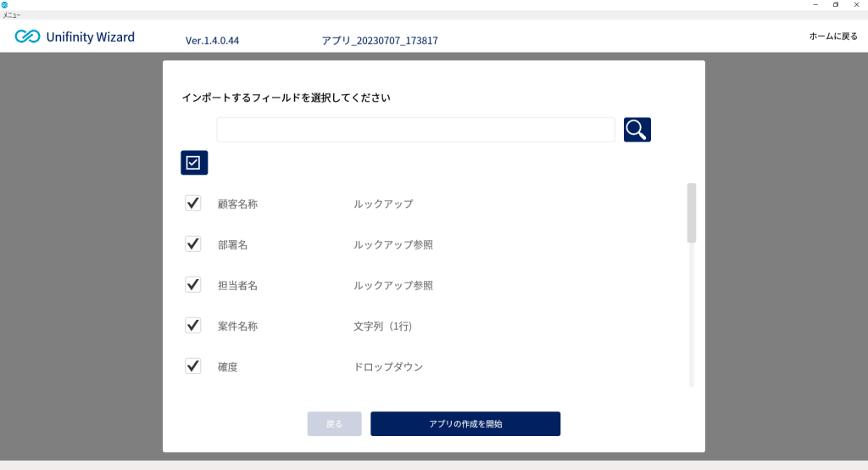Click the アプリの作成を開始 button

[x=465, y=424]
